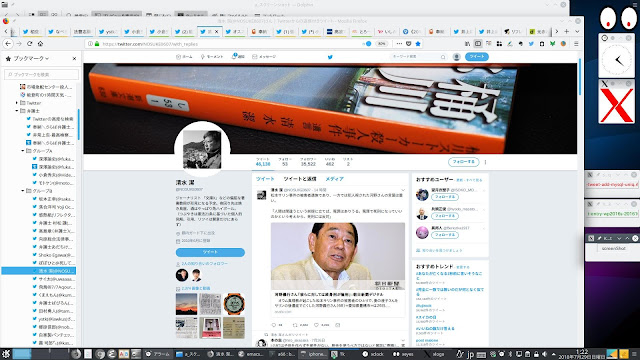Screen dimensions: 640x360
Task: Go back with Firefox back arrow
Action: click(x=8, y=44)
